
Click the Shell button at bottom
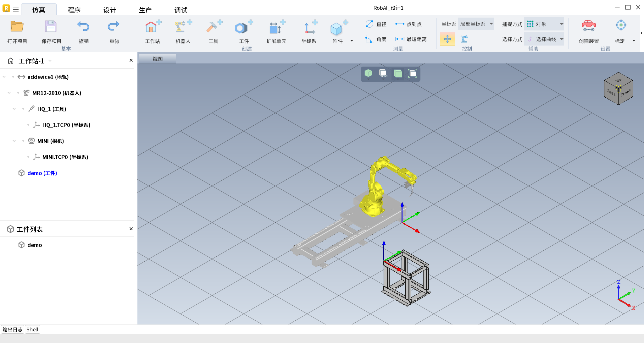click(x=32, y=329)
